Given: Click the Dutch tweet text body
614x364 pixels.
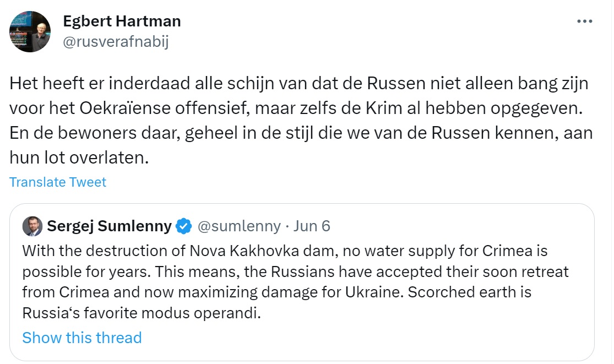Looking at the screenshot, I should (x=301, y=120).
